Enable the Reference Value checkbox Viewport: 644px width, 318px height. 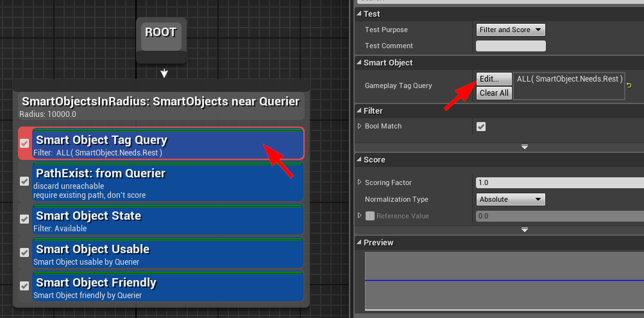pos(369,216)
